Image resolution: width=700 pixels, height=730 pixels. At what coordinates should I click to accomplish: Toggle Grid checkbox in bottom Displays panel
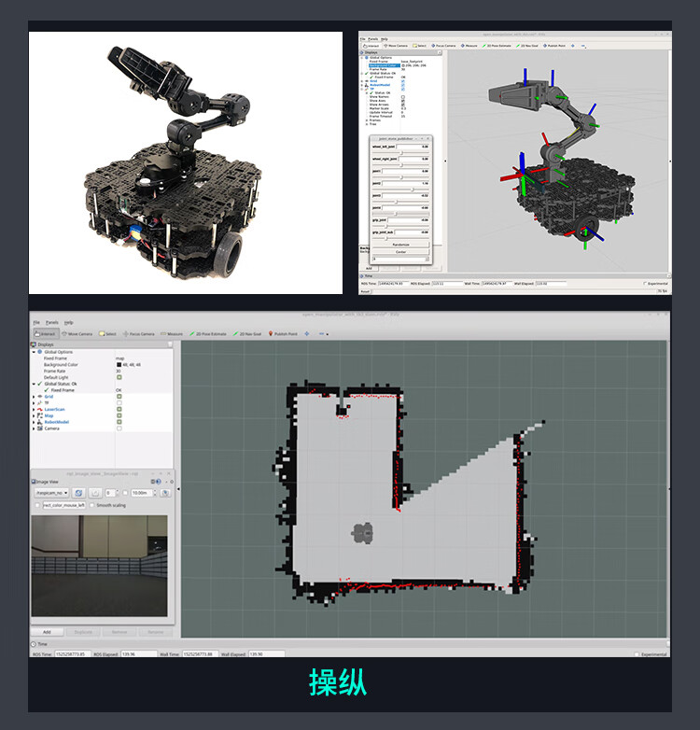(x=119, y=397)
